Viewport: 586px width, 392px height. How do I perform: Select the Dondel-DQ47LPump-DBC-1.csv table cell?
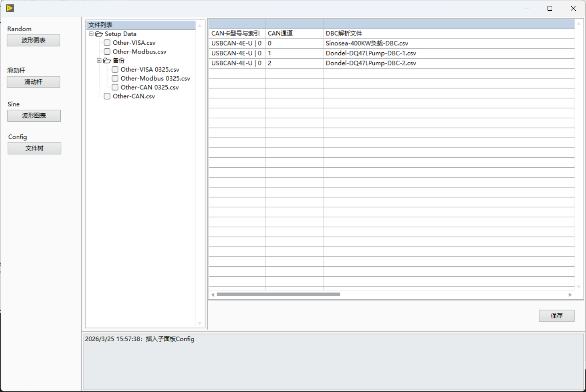coord(449,53)
